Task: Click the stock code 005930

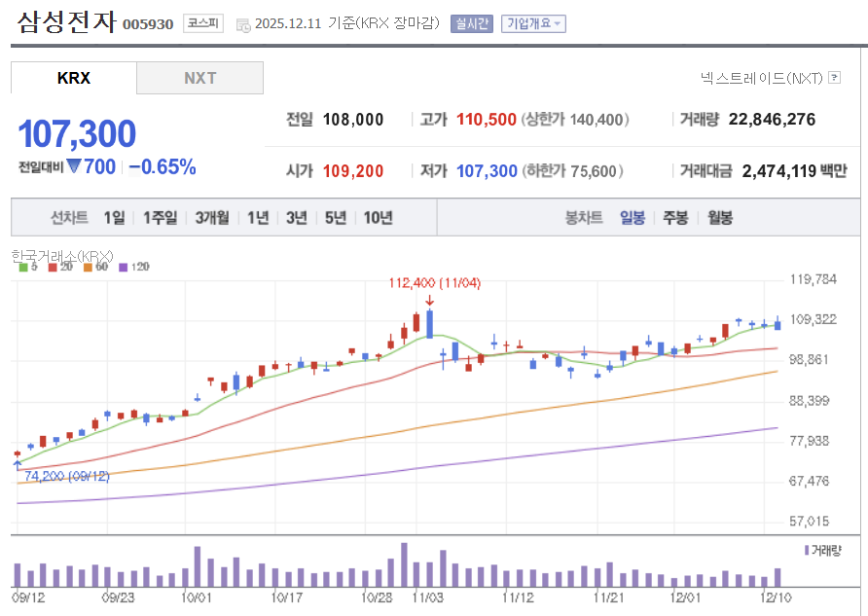Action: [148, 24]
